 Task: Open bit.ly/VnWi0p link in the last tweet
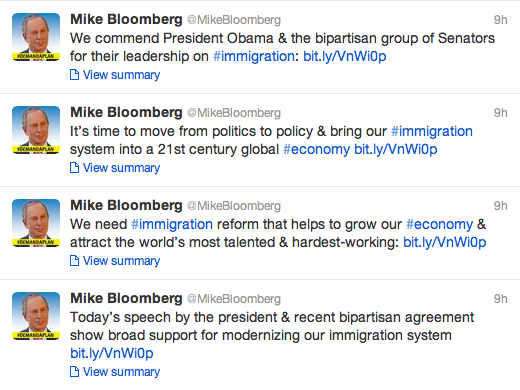coord(112,353)
